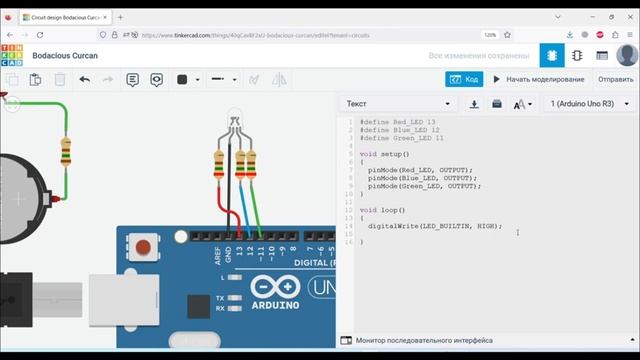
Task: Click the Copy icon in toolbar
Action: tap(12, 79)
